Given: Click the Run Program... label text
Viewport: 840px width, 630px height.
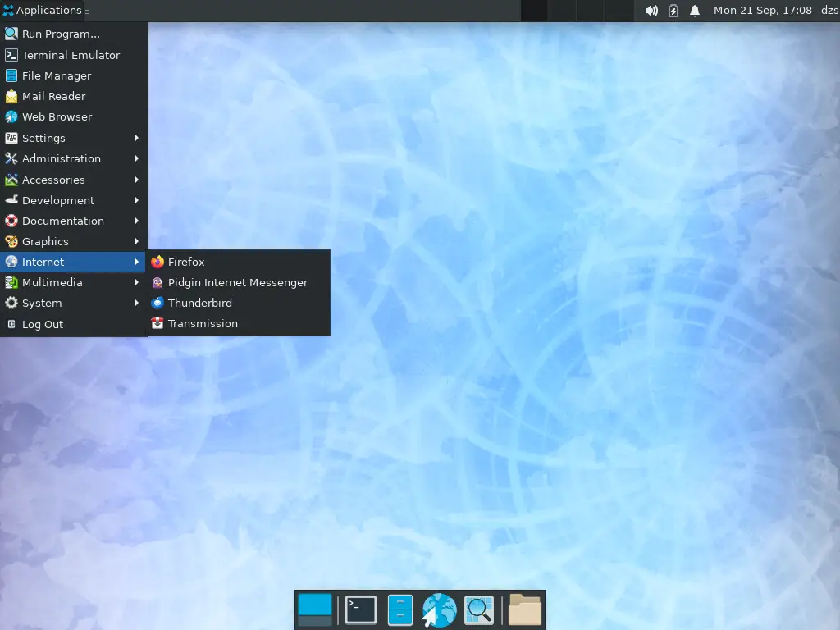Looking at the screenshot, I should pyautogui.click(x=61, y=34).
